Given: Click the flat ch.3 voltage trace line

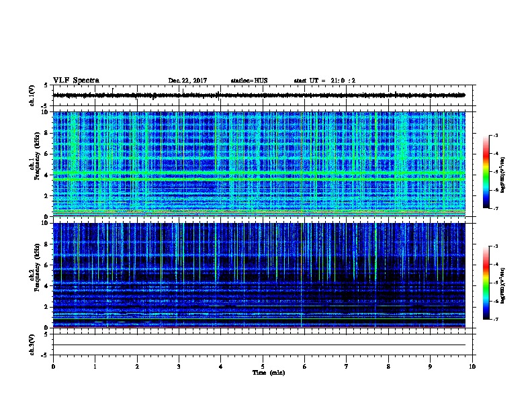Looking at the screenshot, I should tap(259, 345).
